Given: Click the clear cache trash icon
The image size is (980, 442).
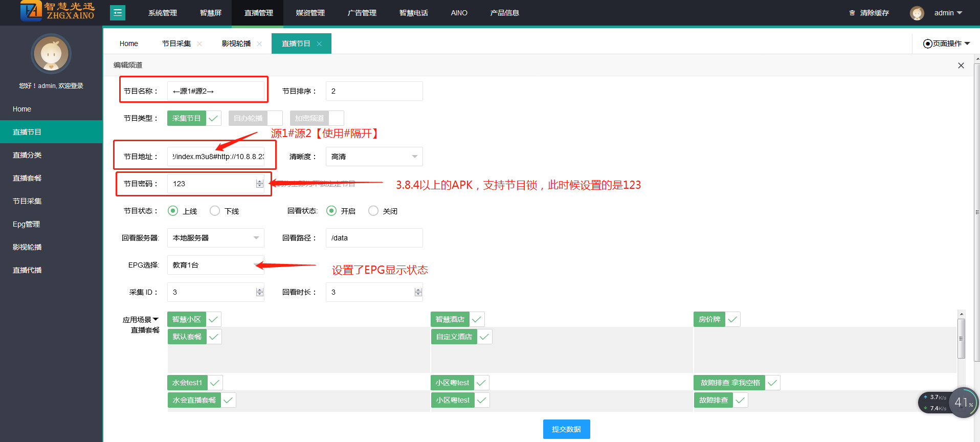Looking at the screenshot, I should click(x=852, y=13).
